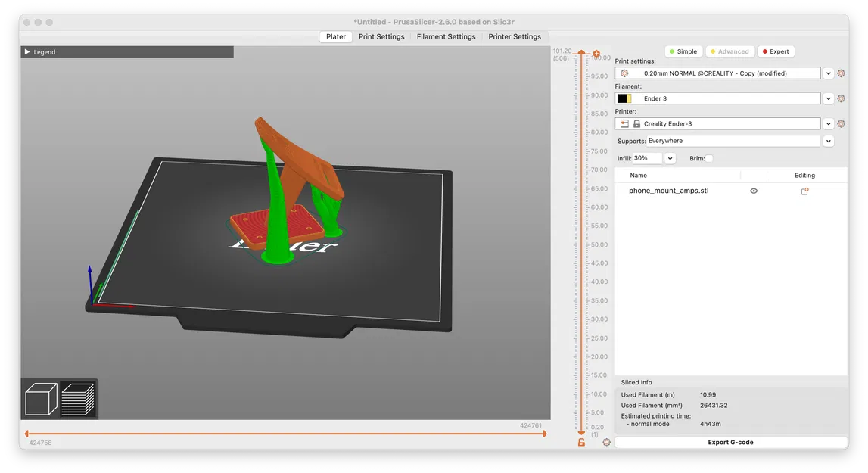Click the Creality Ender-3 printer combo box
The width and height of the screenshot is (868, 473).
click(717, 123)
